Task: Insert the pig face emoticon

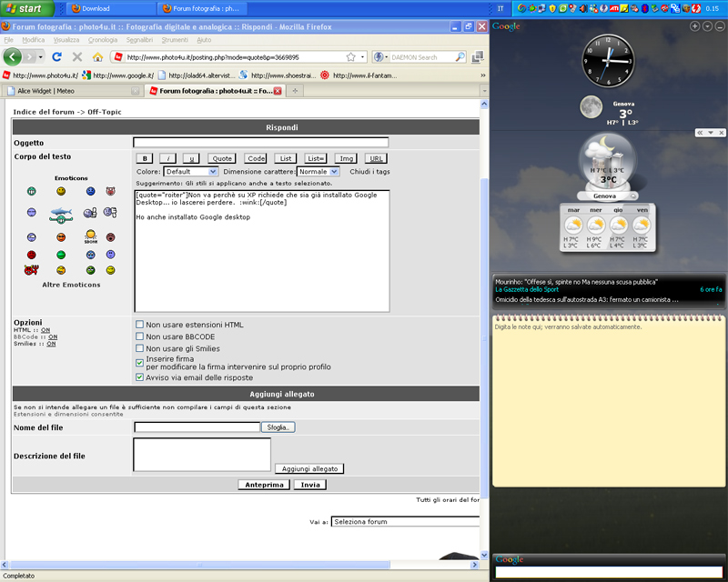Action: pos(110,191)
